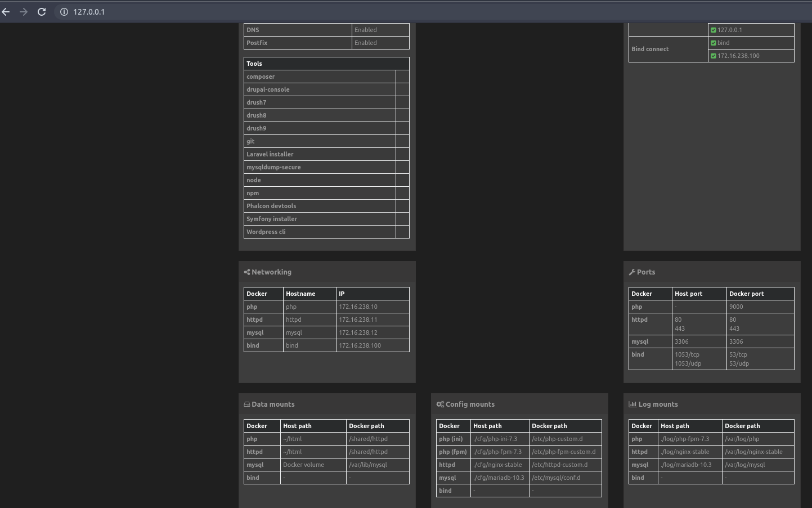The image size is (812, 508).
Task: Open the site information icon beside the URL
Action: click(x=64, y=12)
